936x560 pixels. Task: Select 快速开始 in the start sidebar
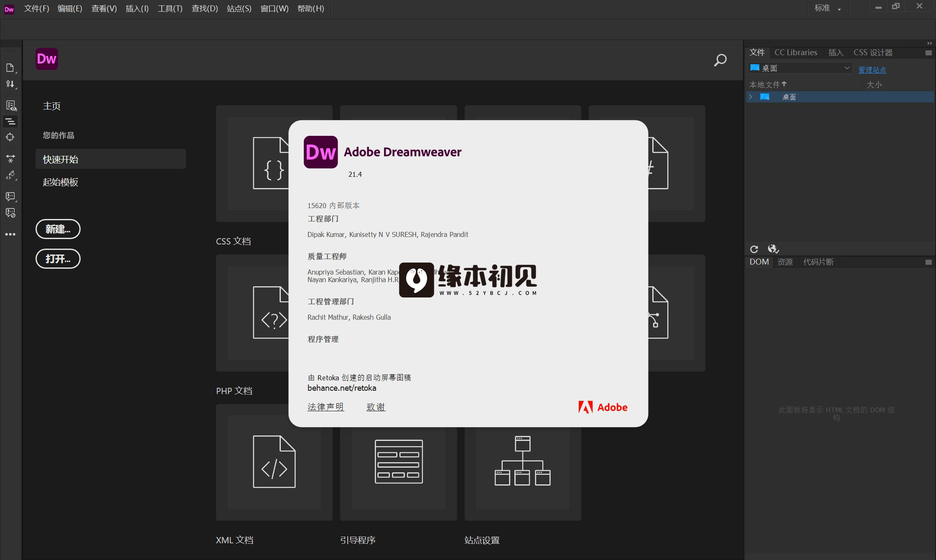tap(111, 159)
